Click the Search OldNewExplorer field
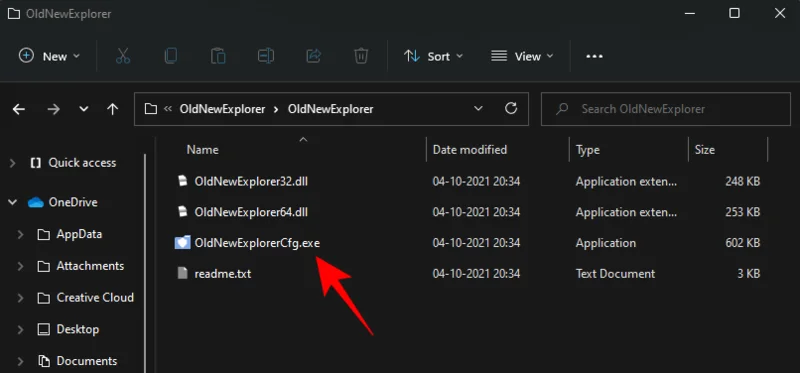Image resolution: width=800 pixels, height=373 pixels. (x=665, y=109)
